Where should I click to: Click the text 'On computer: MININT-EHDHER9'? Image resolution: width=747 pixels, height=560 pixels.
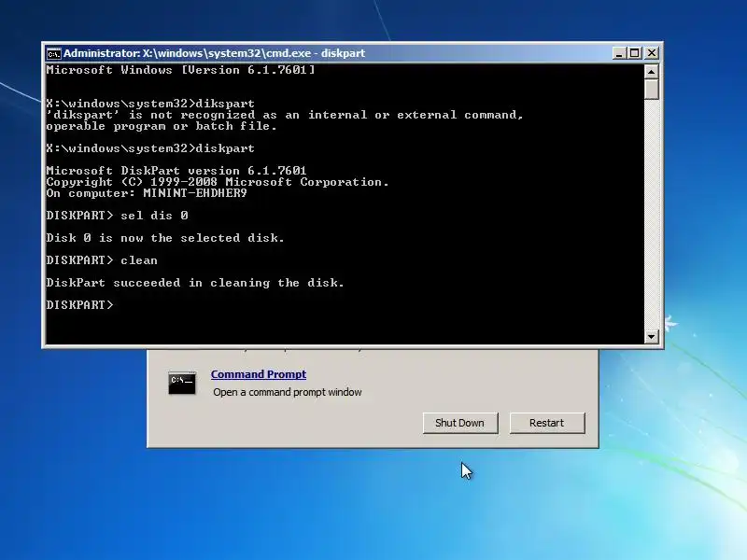[147, 193]
